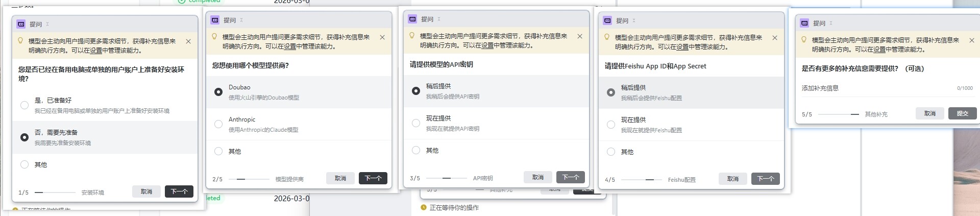
Task: Click the lightbulb icon in the API密钥 panel
Action: click(x=412, y=36)
